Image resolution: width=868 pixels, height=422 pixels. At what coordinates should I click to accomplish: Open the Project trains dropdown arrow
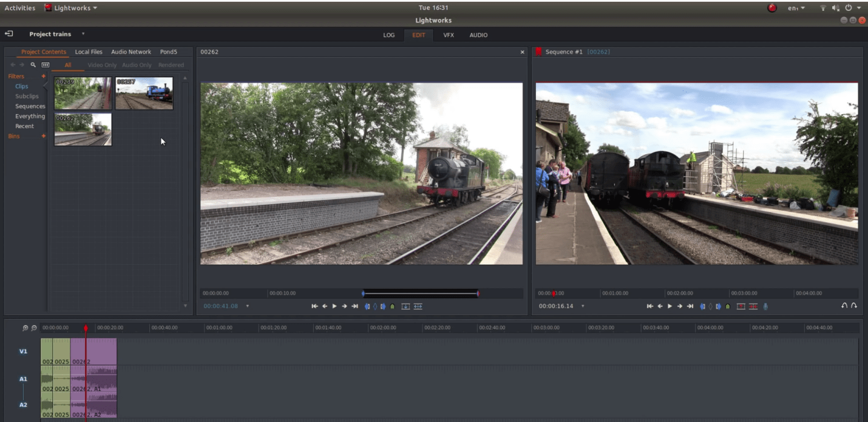click(x=83, y=34)
